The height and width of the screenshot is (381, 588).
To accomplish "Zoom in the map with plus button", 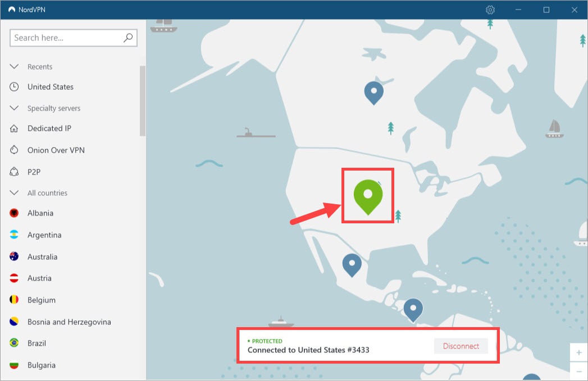I will (x=579, y=353).
